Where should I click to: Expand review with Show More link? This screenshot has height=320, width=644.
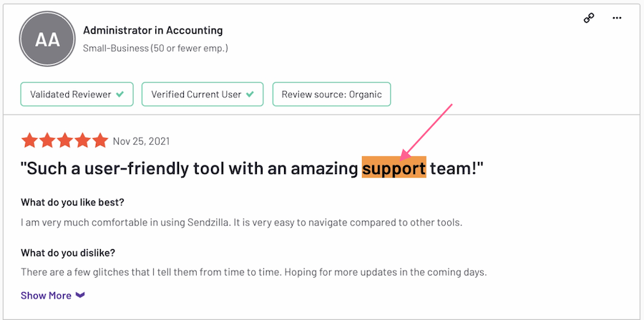[47, 295]
